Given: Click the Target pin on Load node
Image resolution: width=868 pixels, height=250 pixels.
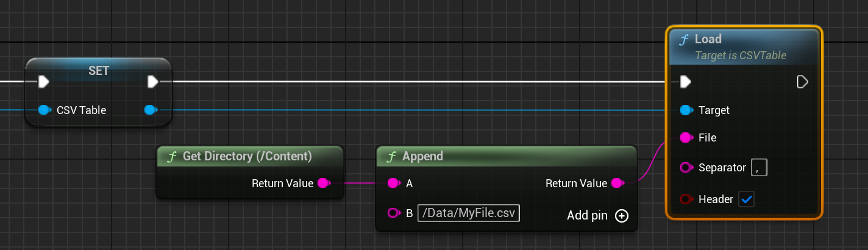Looking at the screenshot, I should coord(686,110).
